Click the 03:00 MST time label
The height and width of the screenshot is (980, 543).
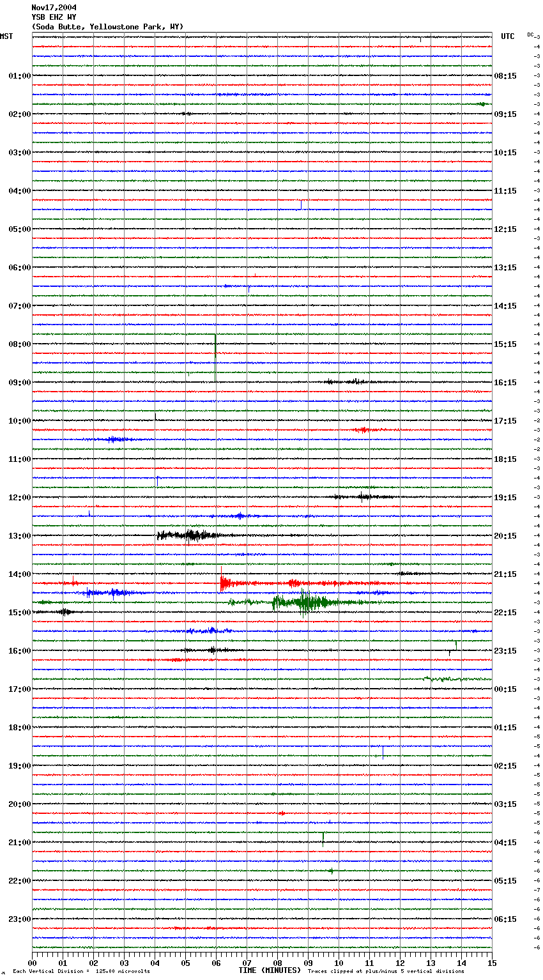click(19, 153)
